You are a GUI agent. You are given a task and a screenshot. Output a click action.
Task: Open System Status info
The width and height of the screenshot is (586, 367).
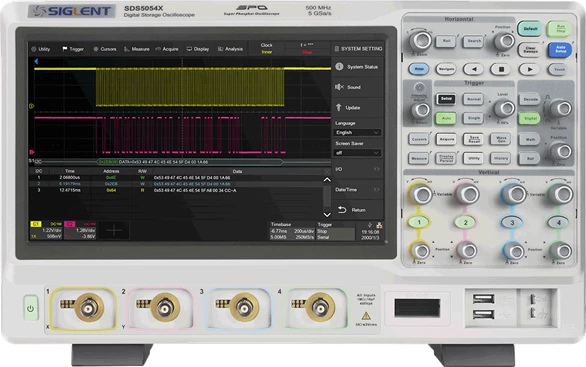(x=357, y=67)
